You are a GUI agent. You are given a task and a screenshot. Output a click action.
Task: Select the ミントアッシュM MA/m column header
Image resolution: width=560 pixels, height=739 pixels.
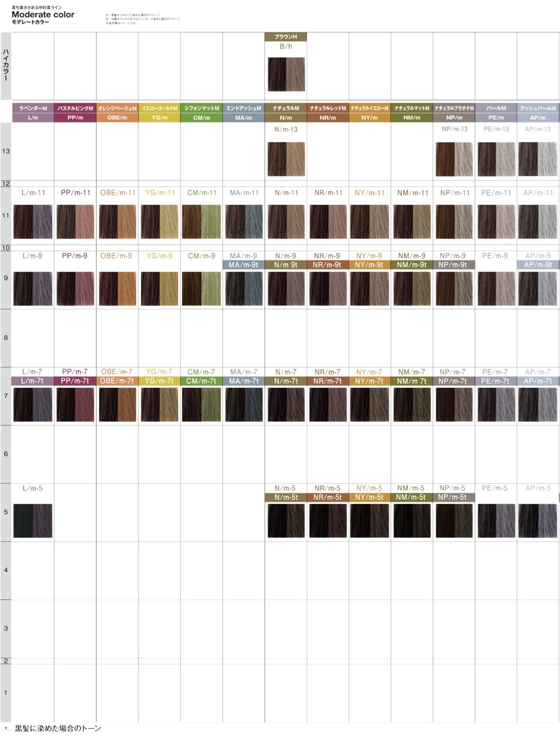[244, 112]
